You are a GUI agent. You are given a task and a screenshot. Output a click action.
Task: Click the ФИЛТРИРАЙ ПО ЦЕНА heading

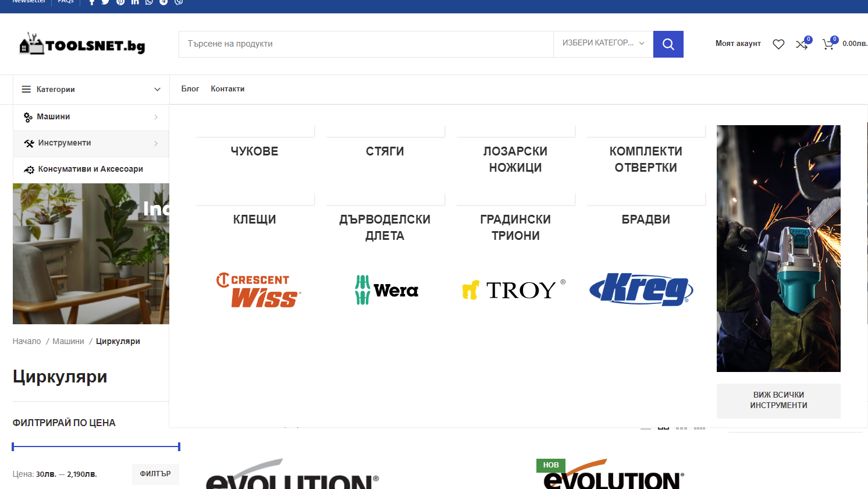pyautogui.click(x=64, y=423)
